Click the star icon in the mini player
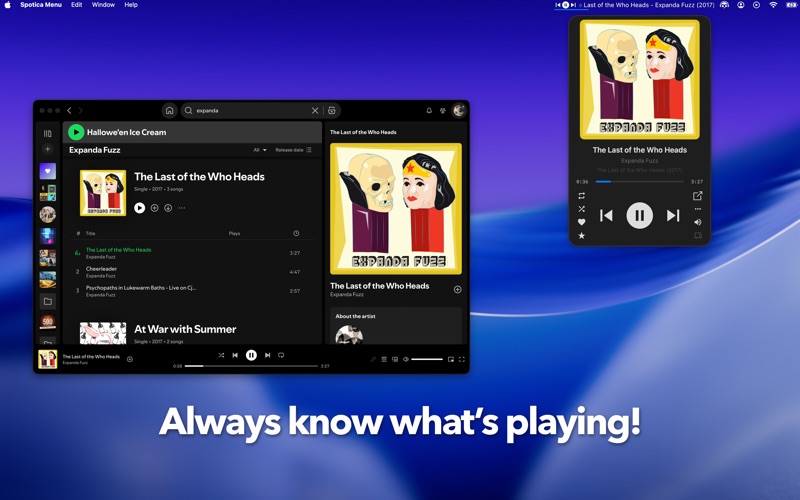The width and height of the screenshot is (800, 500). pos(582,235)
